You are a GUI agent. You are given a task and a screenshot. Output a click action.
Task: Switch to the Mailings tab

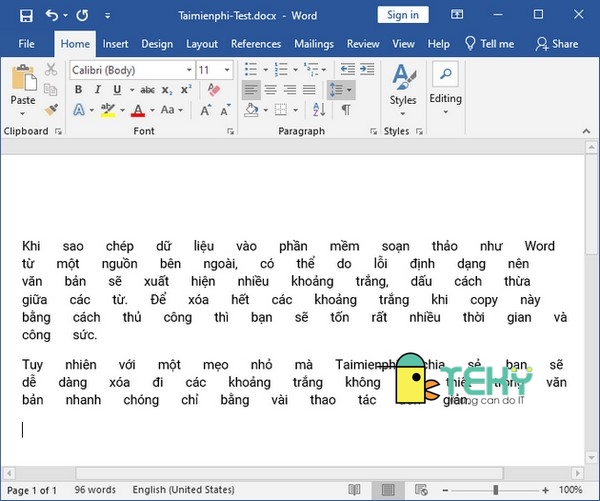(x=314, y=44)
